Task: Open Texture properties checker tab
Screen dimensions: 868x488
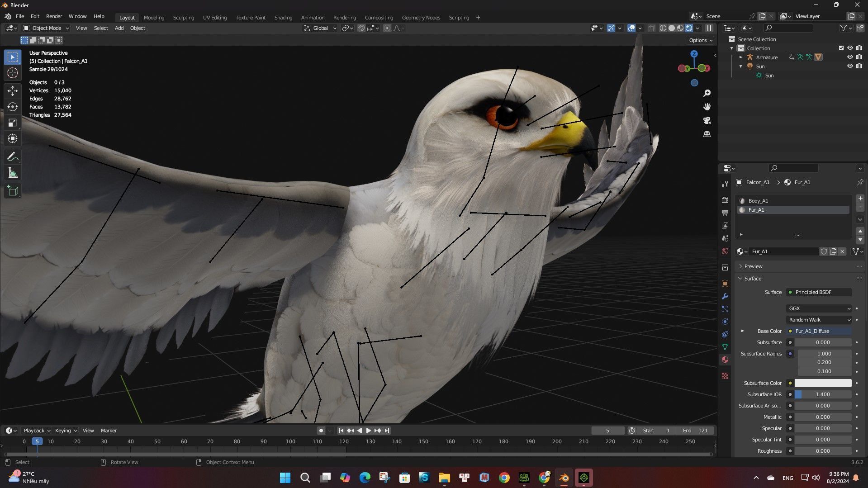Action: [x=725, y=376]
